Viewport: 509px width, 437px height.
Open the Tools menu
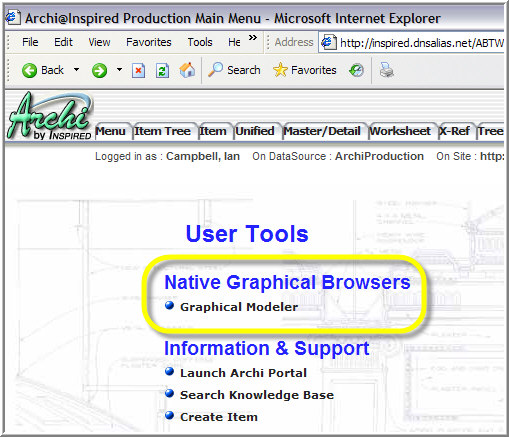pos(200,42)
